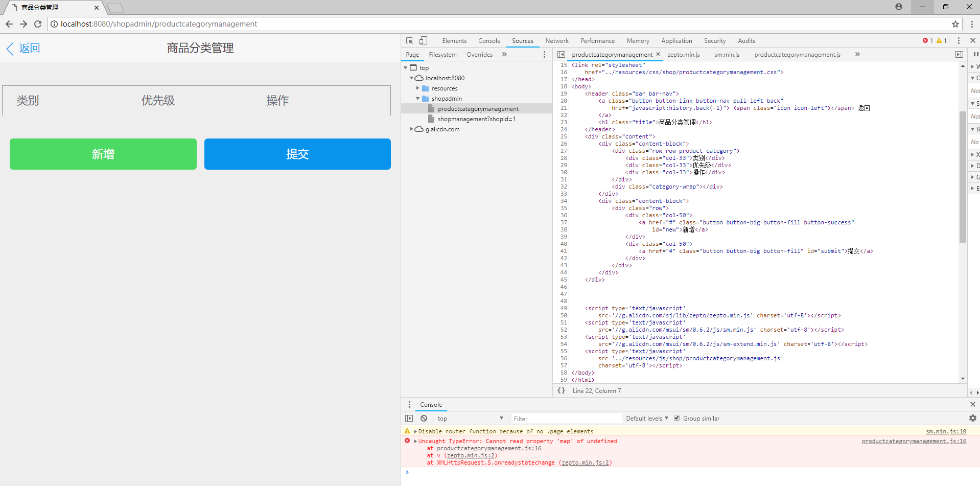The width and height of the screenshot is (980, 486).
Task: Open Chrome user profile icon
Action: click(x=899, y=7)
